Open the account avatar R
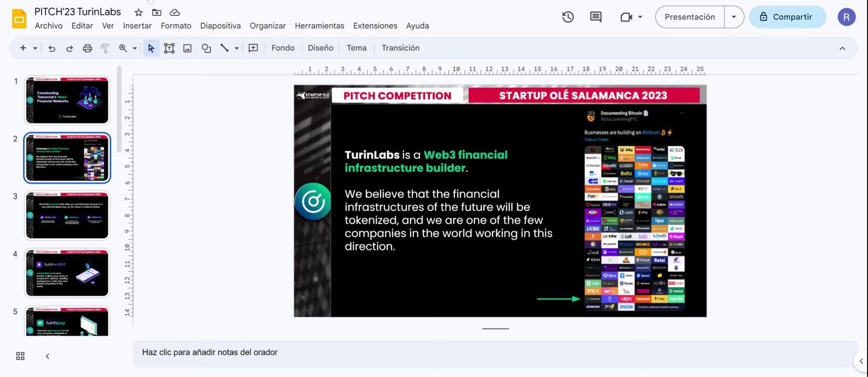This screenshot has width=868, height=377. tap(847, 17)
